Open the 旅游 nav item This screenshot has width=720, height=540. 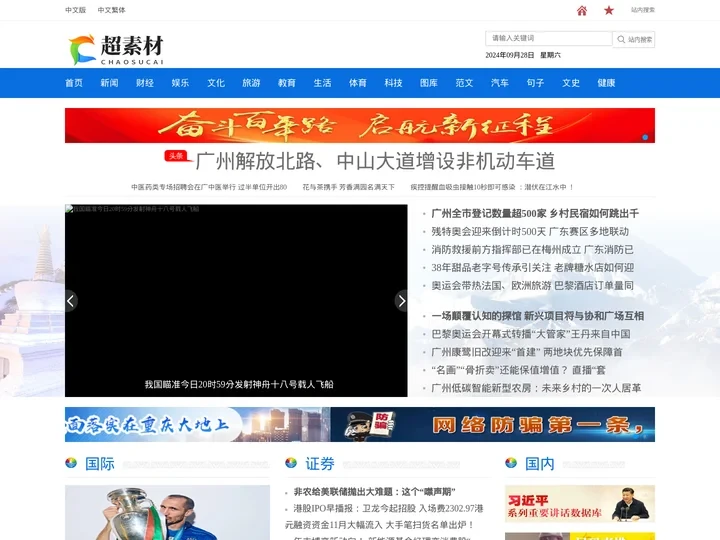[251, 83]
